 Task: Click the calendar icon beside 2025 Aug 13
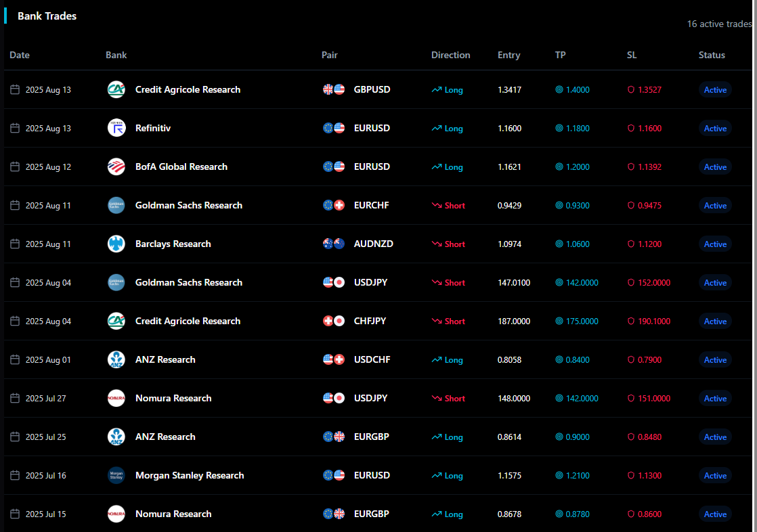pos(14,89)
